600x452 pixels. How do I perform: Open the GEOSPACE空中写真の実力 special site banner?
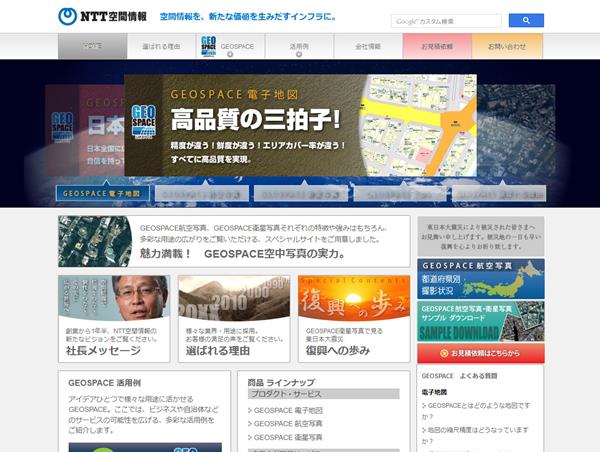pos(234,241)
